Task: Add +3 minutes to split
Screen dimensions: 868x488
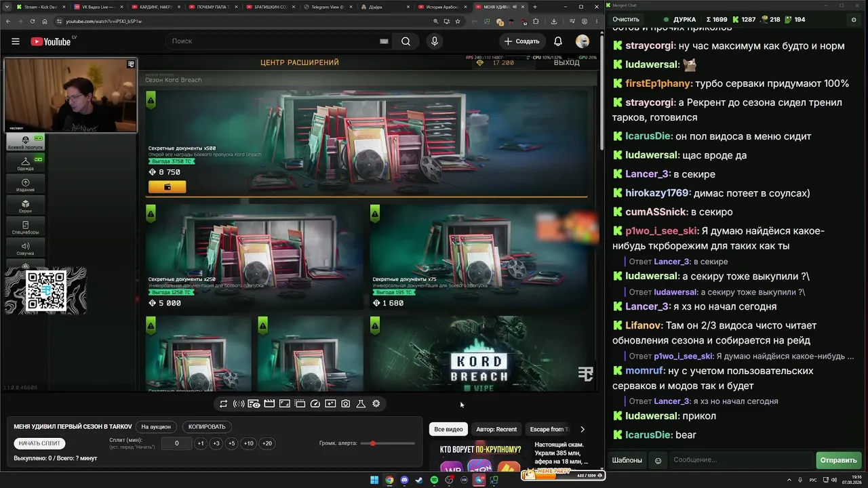Action: [216, 443]
